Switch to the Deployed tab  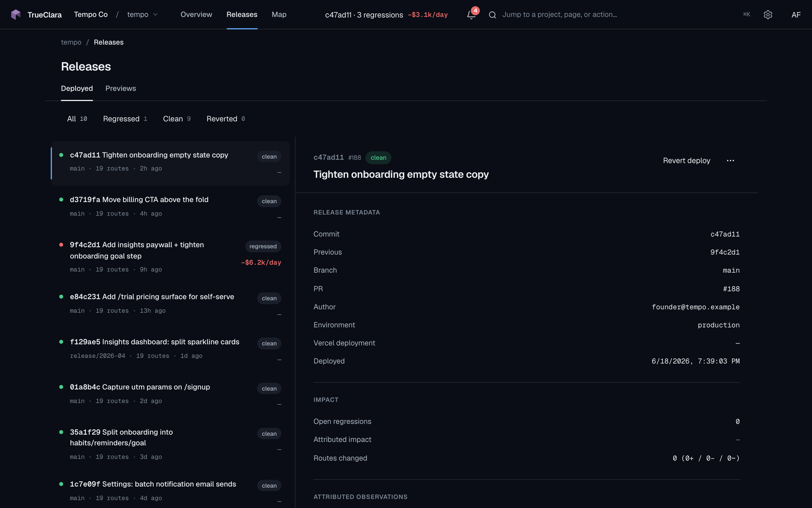coord(77,88)
